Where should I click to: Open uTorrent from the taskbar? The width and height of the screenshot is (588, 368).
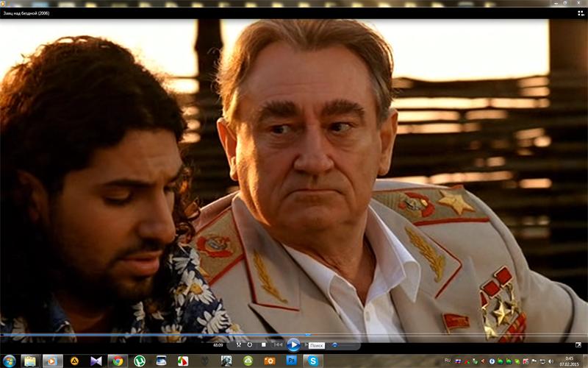tap(140, 361)
